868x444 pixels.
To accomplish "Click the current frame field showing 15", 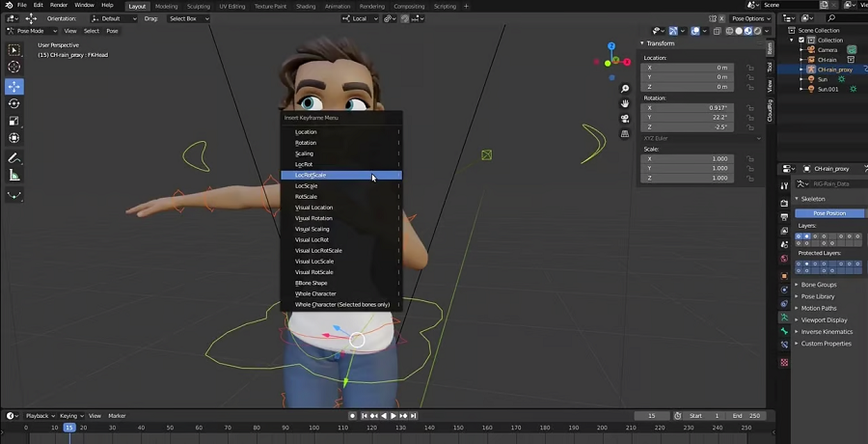I will pos(652,416).
